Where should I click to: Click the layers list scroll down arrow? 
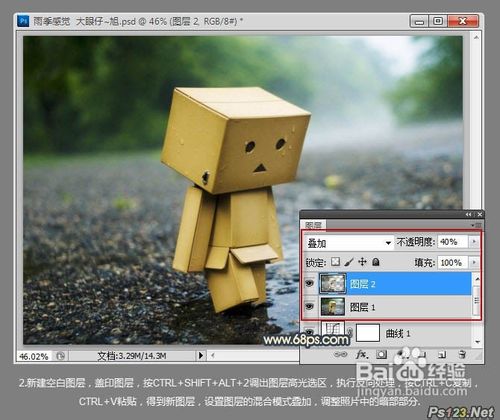click(477, 341)
